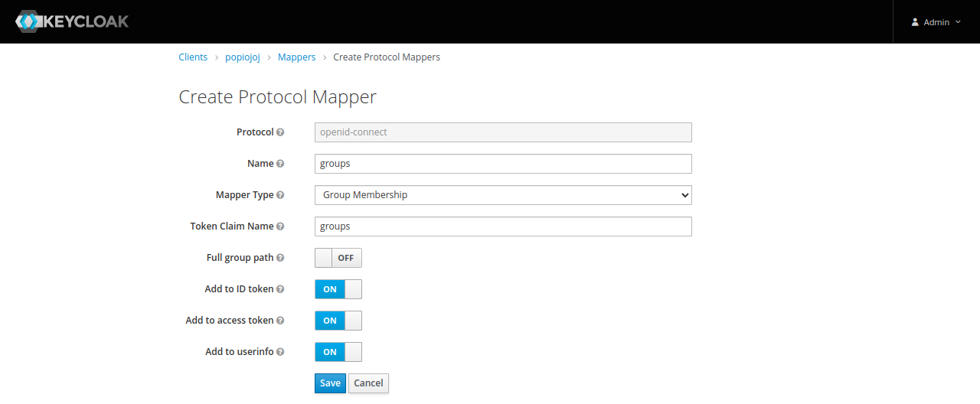Screen dimensions: 980x404
Task: Click the Mapper Type label
Action: [x=244, y=195]
